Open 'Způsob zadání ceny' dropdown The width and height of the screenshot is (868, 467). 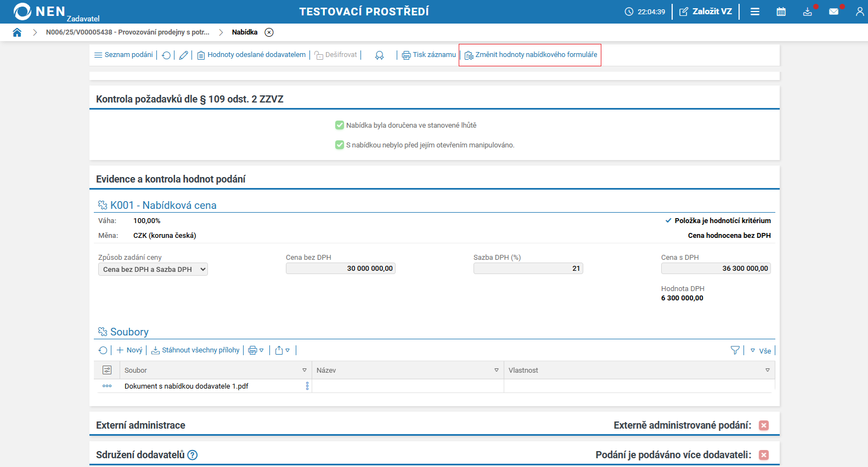point(153,269)
